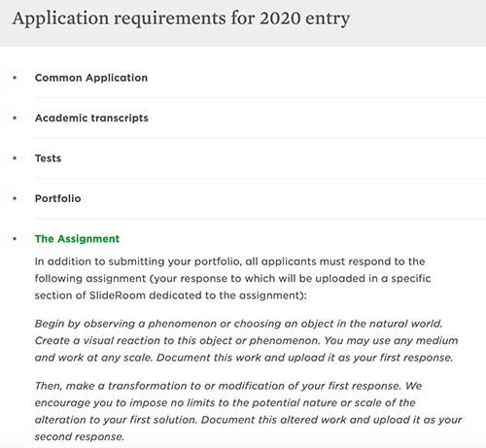Click the italic paragraph beginning 'Then, make a transformation'
The height and width of the screenshot is (448, 486).
tap(248, 411)
